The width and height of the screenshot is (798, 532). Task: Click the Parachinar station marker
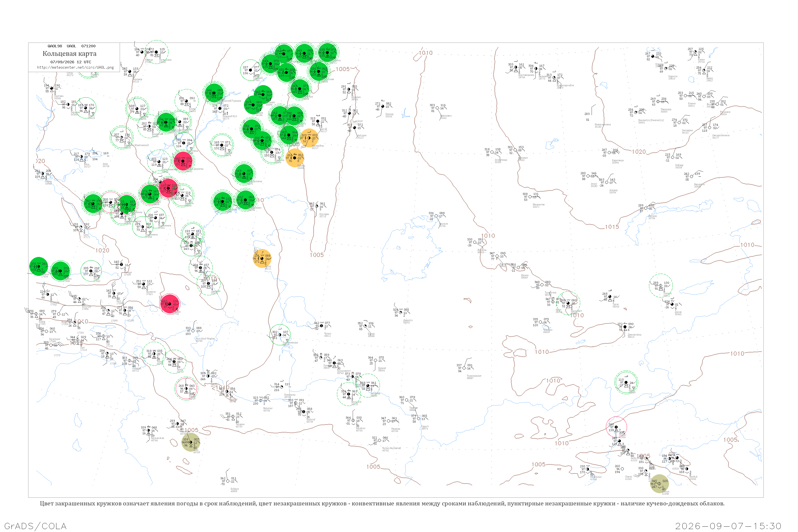[x=587, y=469]
